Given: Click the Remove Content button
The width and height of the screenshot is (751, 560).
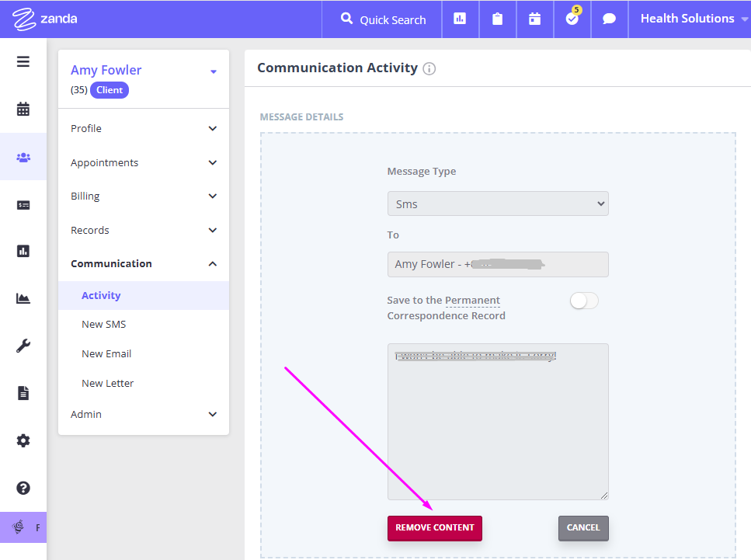Looking at the screenshot, I should coord(435,528).
